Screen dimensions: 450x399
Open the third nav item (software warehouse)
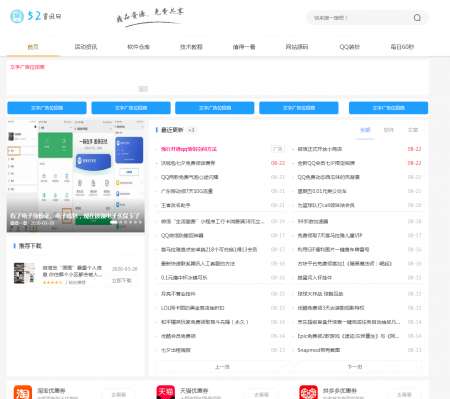(x=138, y=47)
